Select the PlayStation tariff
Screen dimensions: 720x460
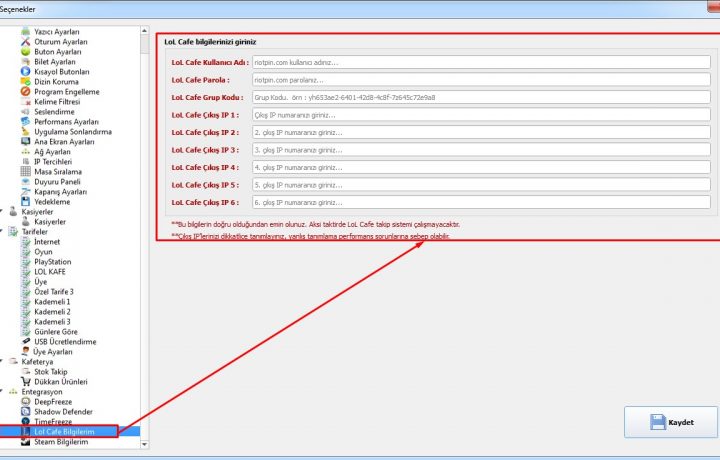53,262
